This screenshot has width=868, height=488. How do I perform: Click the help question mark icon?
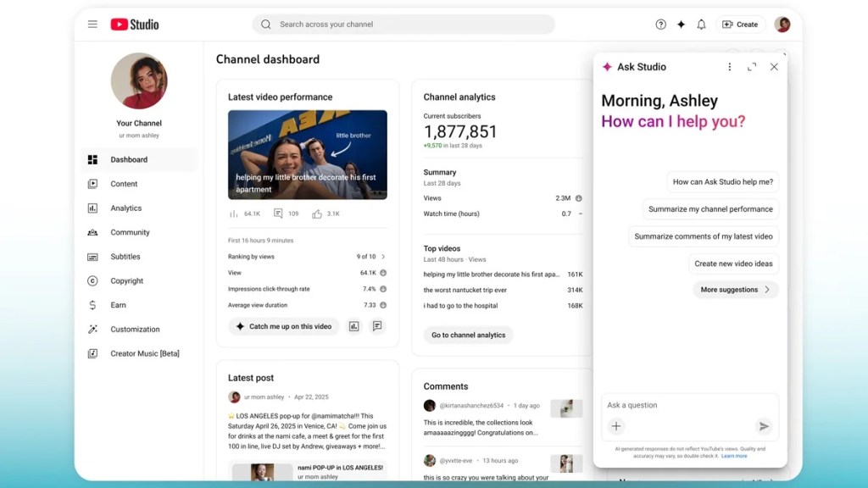pyautogui.click(x=661, y=25)
